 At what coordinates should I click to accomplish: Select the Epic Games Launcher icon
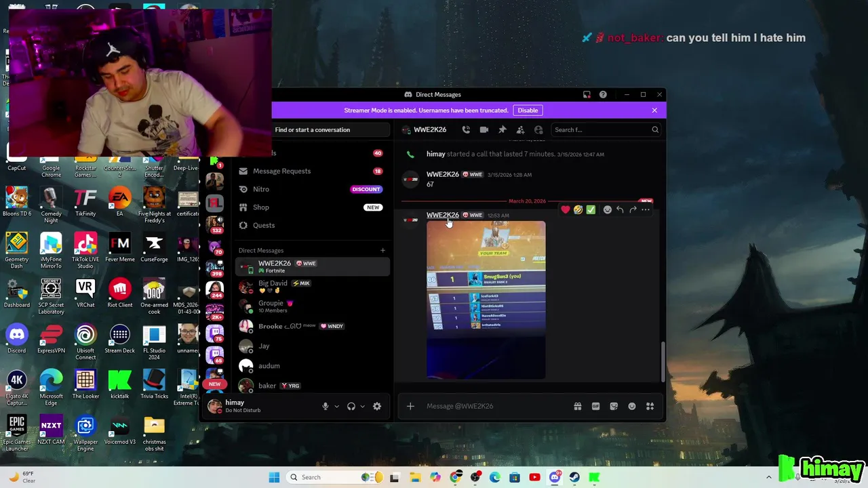[17, 434]
